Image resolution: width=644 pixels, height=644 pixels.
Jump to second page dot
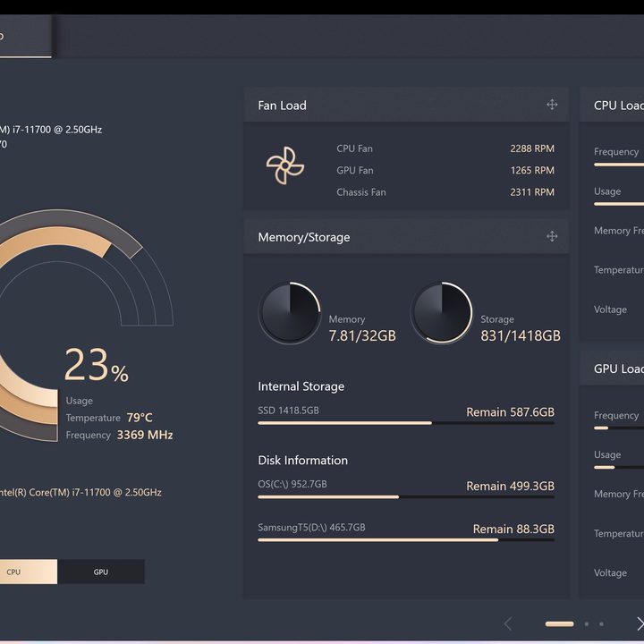point(587,624)
